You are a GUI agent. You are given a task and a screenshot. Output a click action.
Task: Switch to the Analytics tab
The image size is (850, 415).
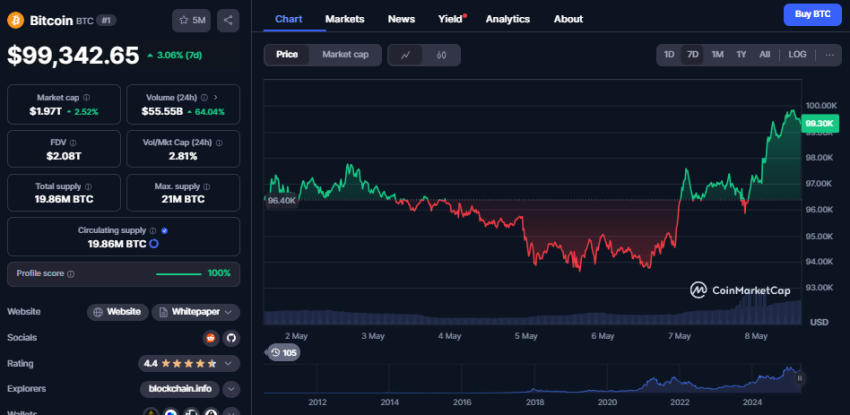coord(508,19)
